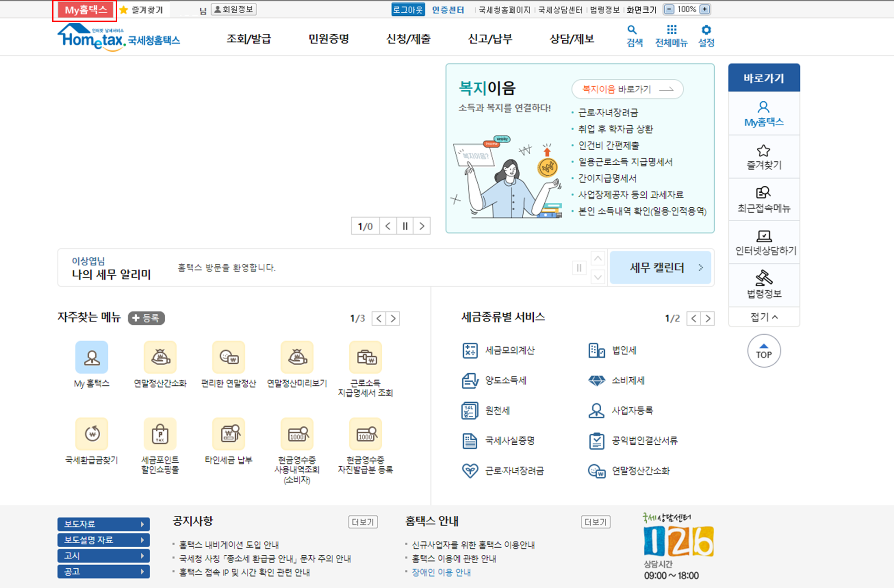Click the 로그아웃 button
Screen dimensions: 894x588
(408, 10)
